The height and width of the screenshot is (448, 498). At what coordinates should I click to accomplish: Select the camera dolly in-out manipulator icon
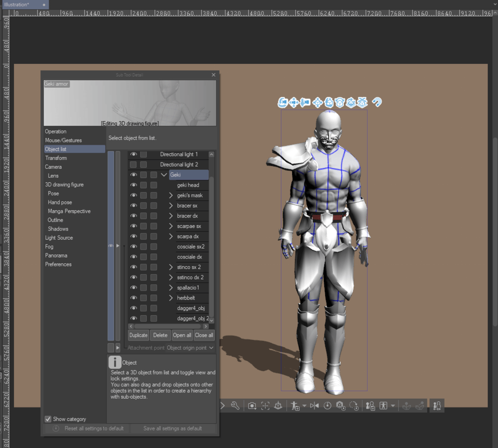305,102
